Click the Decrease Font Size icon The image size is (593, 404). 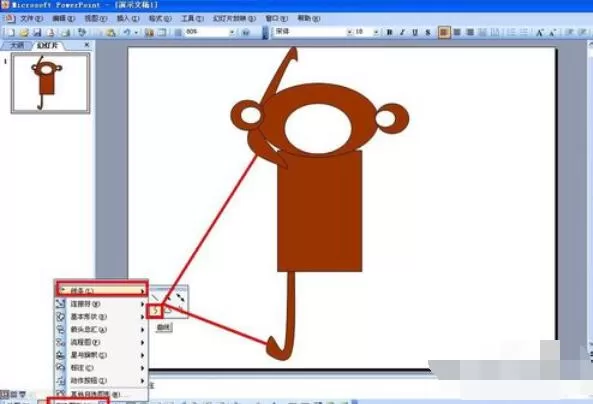(x=553, y=33)
